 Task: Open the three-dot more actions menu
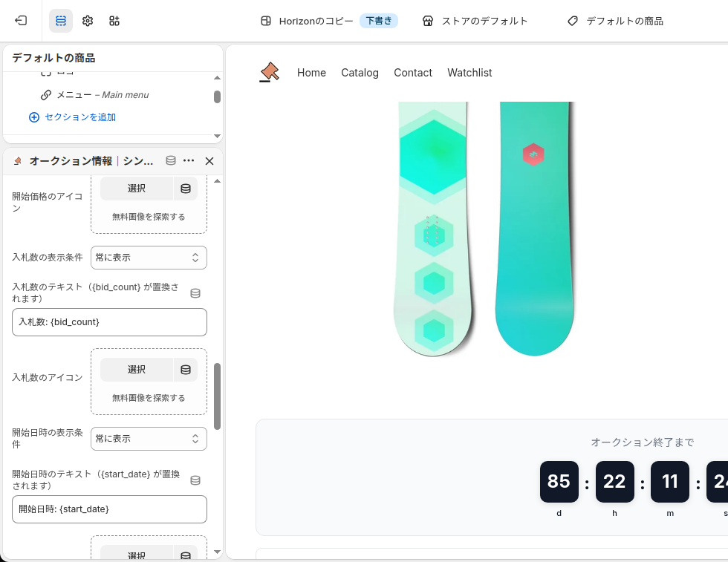coord(189,160)
